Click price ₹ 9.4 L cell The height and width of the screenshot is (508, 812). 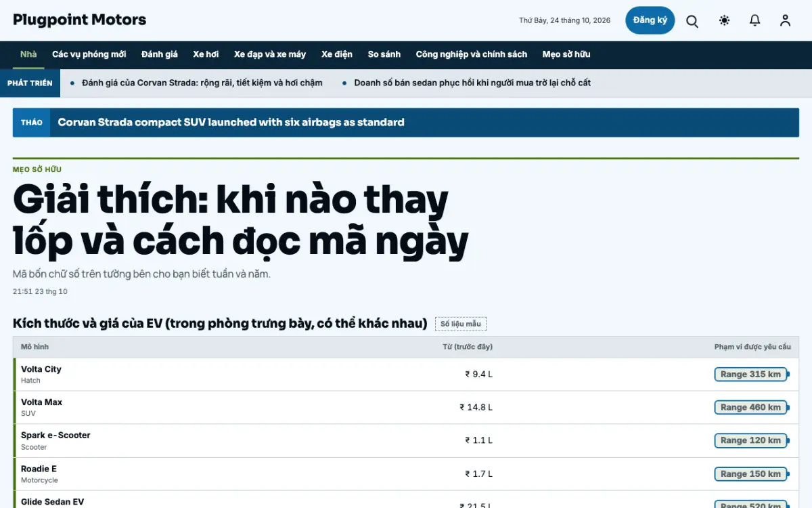(x=479, y=375)
